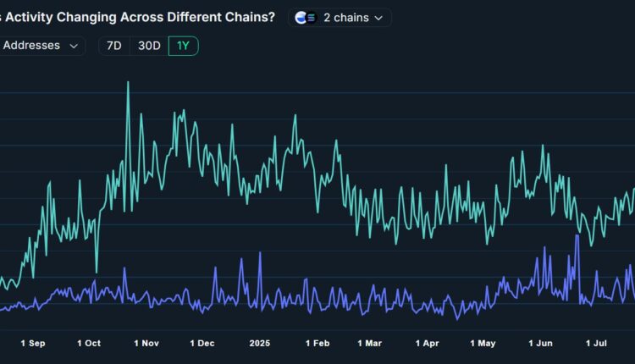
Task: Select the 30D time range
Action: pos(149,46)
